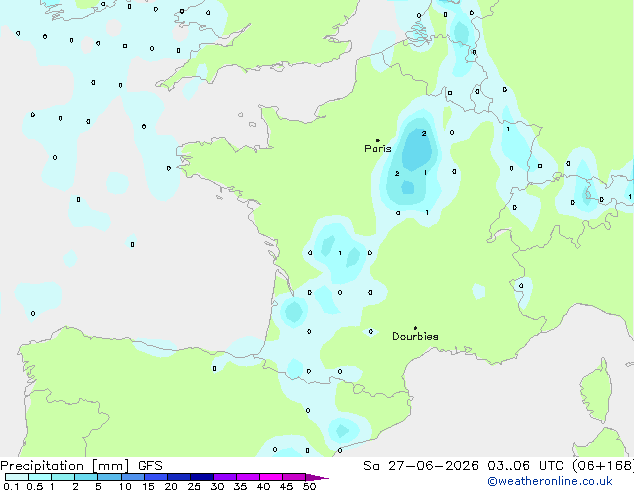
Task: Click the over-50 arrow tip of legend
Action: coord(317,477)
